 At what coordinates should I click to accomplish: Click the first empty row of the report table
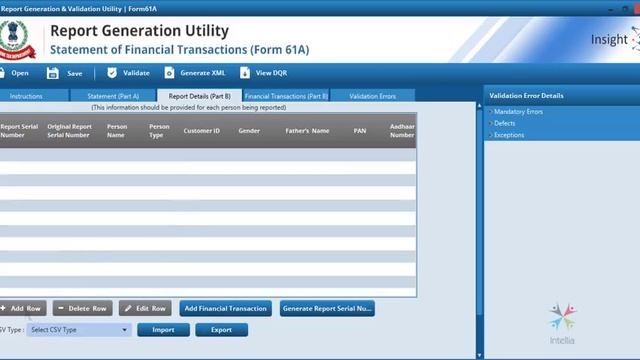208,155
